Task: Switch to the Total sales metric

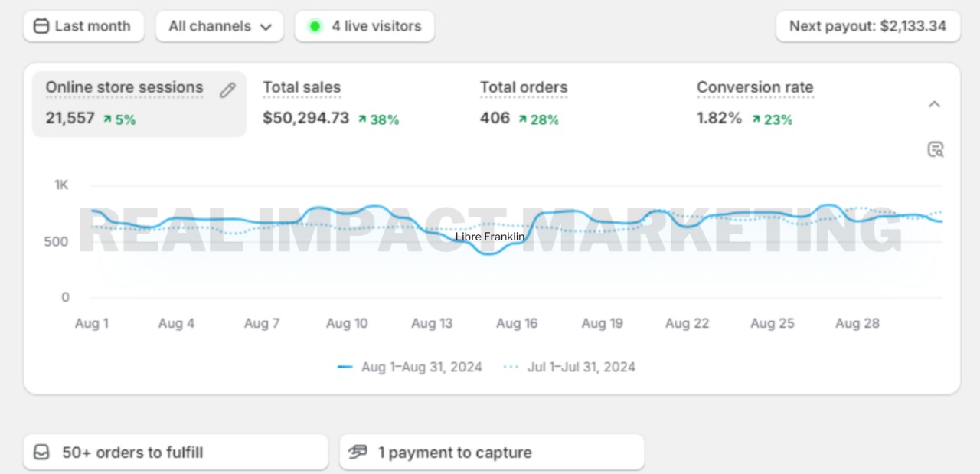Action: tap(302, 88)
